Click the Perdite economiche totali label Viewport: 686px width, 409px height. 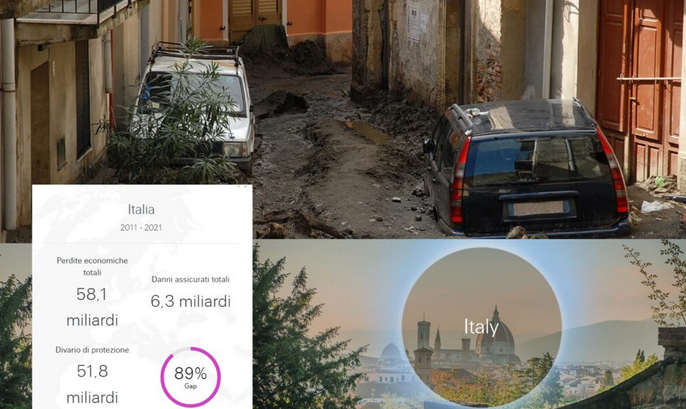(x=92, y=266)
